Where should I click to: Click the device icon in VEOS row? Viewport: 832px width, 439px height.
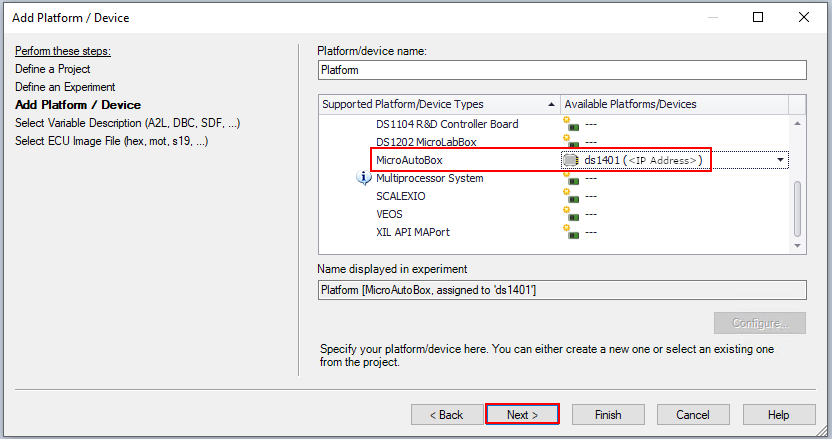(571, 214)
